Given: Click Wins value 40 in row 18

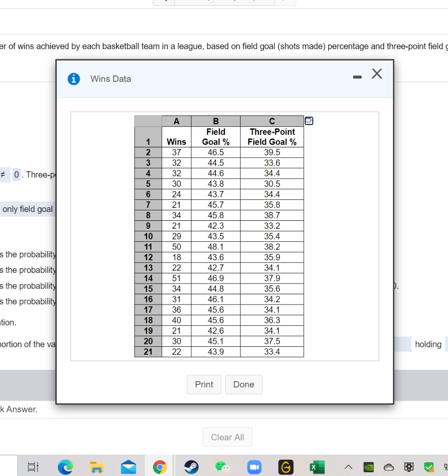Looking at the screenshot, I should click(x=176, y=320).
